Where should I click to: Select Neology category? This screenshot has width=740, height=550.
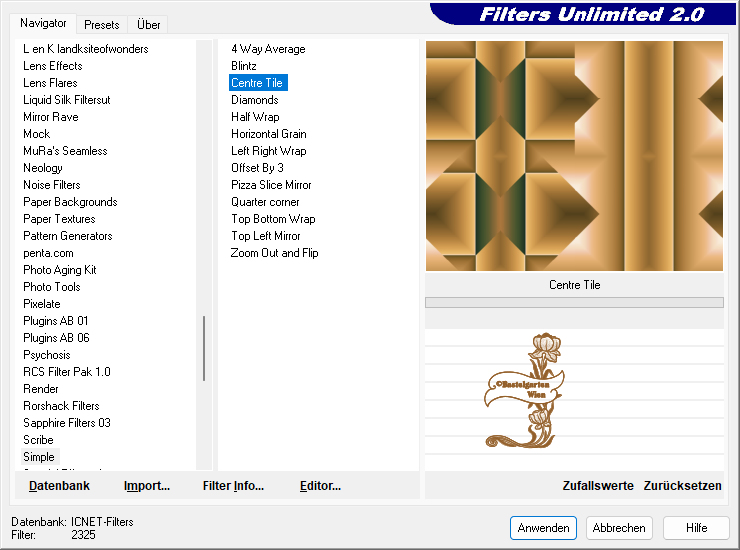[x=42, y=168]
